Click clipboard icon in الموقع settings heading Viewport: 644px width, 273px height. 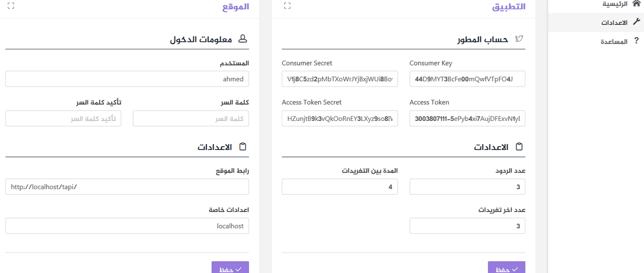click(243, 147)
